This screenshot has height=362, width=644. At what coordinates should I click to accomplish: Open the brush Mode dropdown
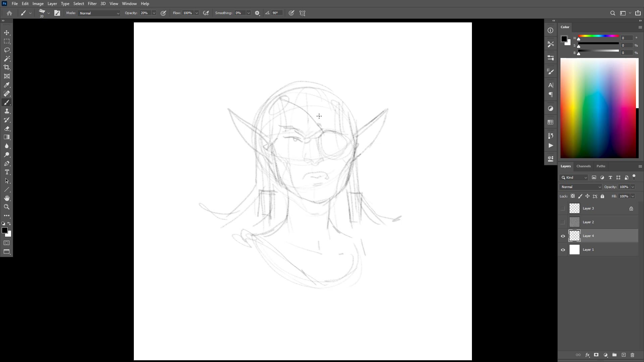click(x=99, y=13)
